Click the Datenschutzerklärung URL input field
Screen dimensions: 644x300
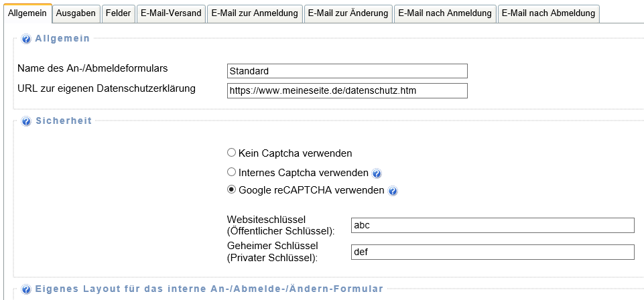(x=347, y=90)
